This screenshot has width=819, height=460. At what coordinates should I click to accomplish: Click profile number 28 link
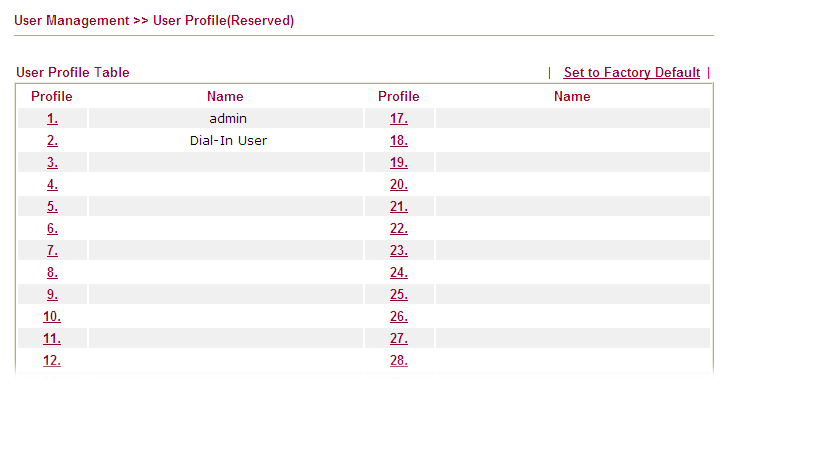point(399,361)
